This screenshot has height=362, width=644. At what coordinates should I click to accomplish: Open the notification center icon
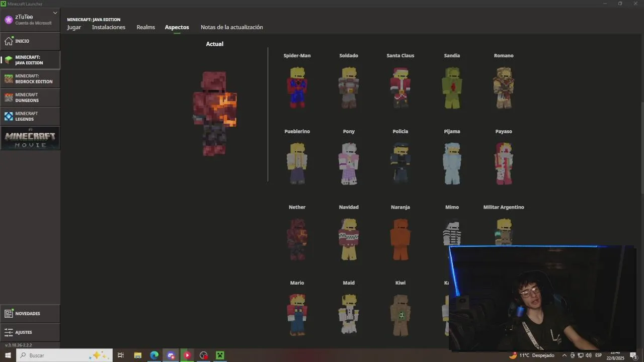pos(633,355)
